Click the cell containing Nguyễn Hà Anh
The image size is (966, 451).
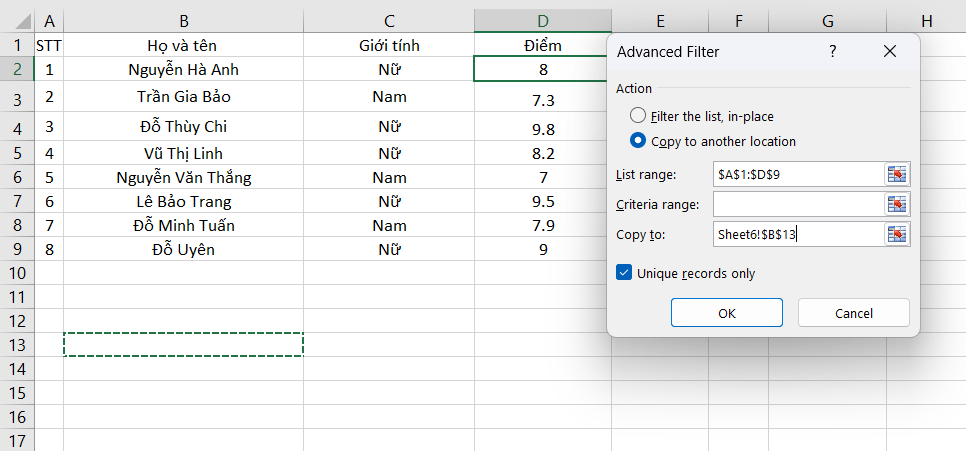coord(184,70)
